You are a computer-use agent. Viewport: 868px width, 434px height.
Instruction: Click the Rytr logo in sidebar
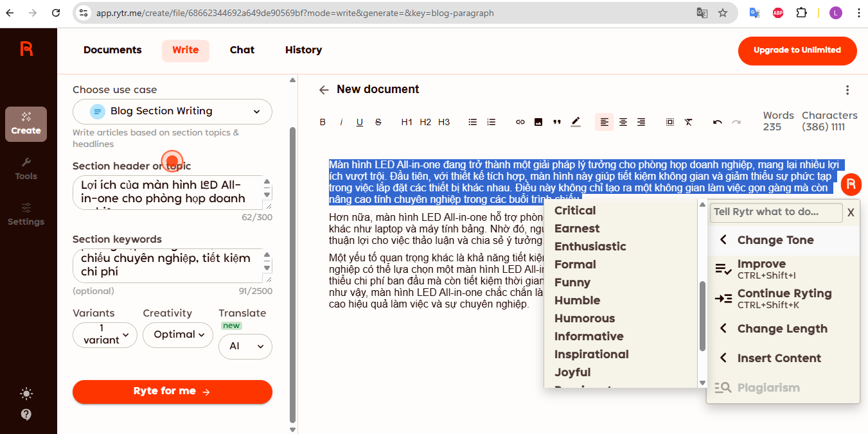pos(26,48)
